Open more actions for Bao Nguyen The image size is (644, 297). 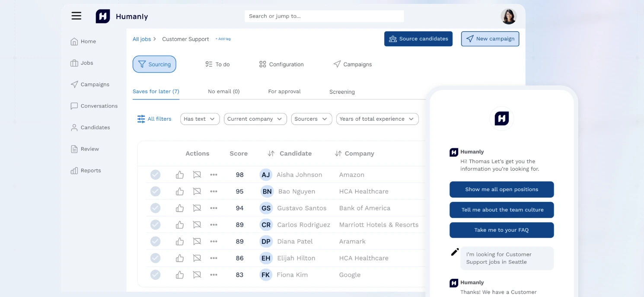point(214,192)
